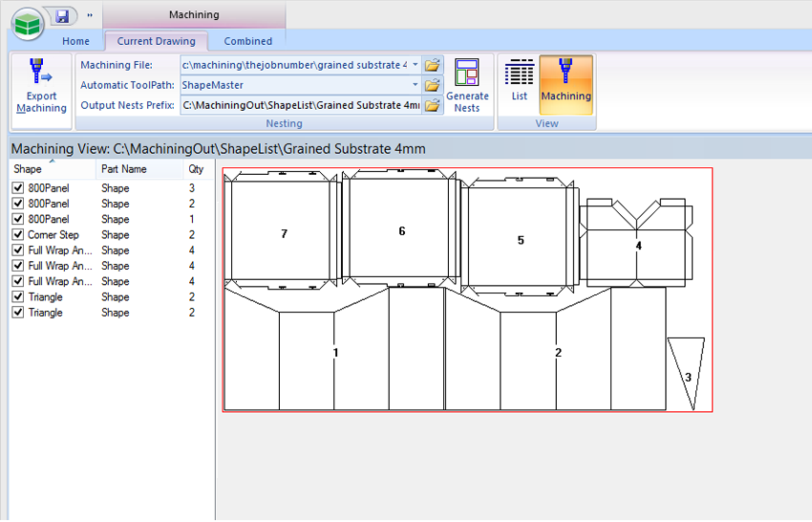Uncheck second Full Wrap An... checkbox
This screenshot has width=812, height=522.
point(18,266)
